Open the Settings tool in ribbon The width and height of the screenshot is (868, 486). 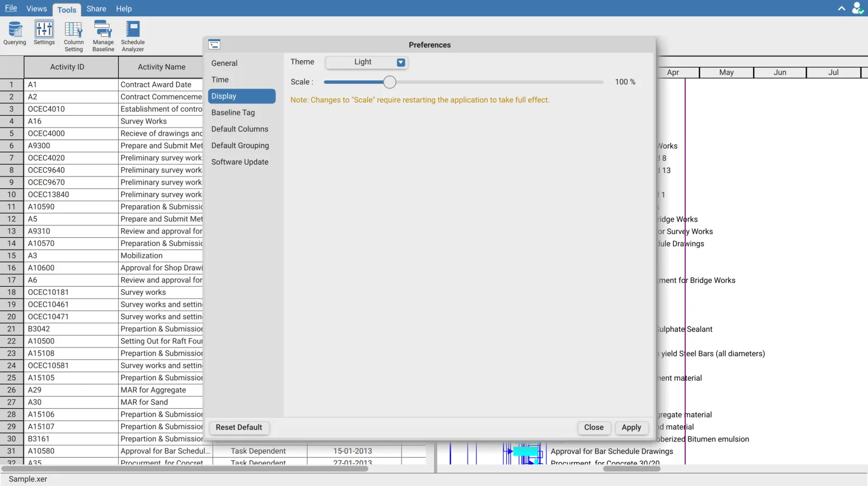click(44, 33)
